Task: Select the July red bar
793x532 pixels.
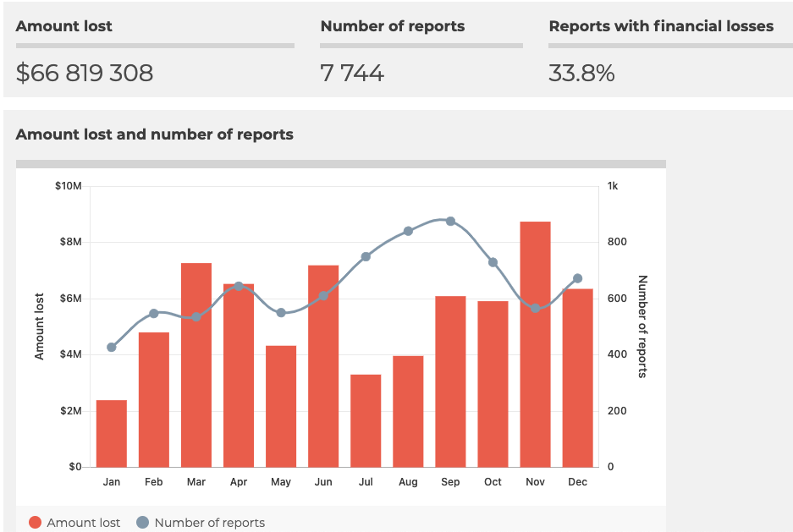Action: click(x=366, y=420)
